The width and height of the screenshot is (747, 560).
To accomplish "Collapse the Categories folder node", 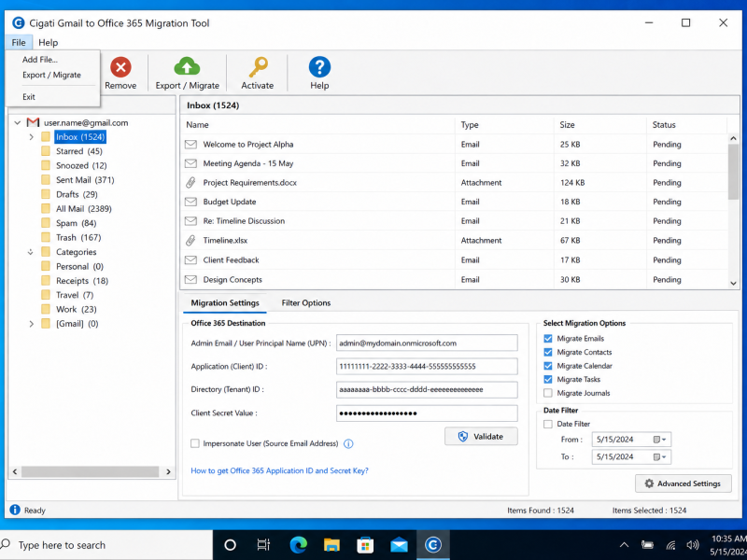I will pyautogui.click(x=31, y=252).
